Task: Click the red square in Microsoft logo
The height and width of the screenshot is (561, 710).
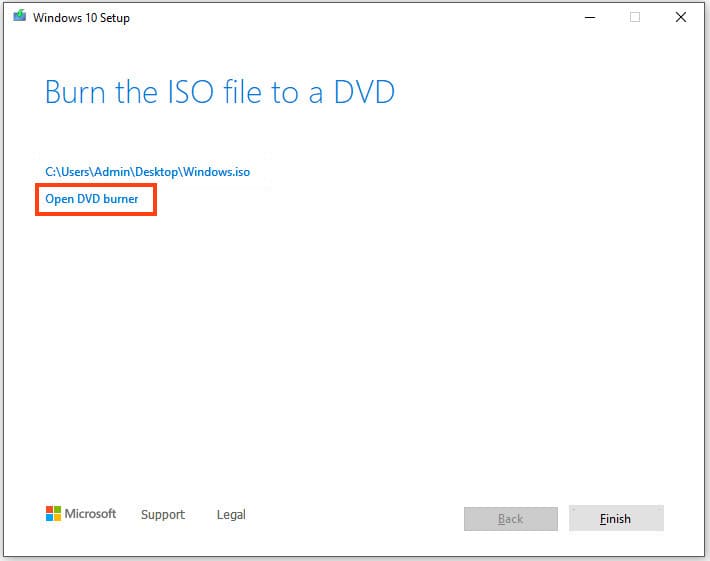Action: pyautogui.click(x=49, y=510)
